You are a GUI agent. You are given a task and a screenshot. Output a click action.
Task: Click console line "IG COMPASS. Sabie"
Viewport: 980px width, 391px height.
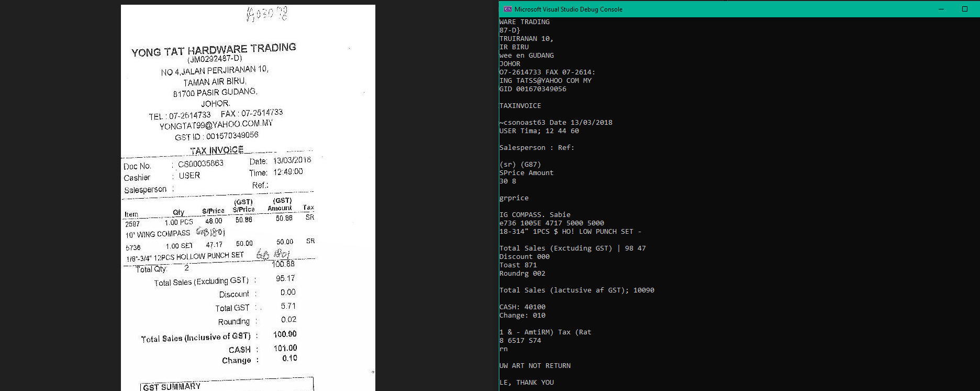pos(535,215)
